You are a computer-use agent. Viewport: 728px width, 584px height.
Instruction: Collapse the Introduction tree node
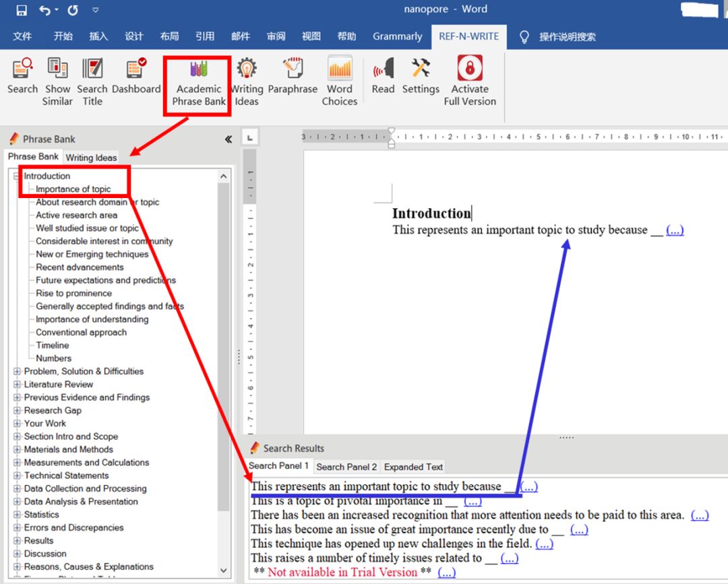click(17, 176)
